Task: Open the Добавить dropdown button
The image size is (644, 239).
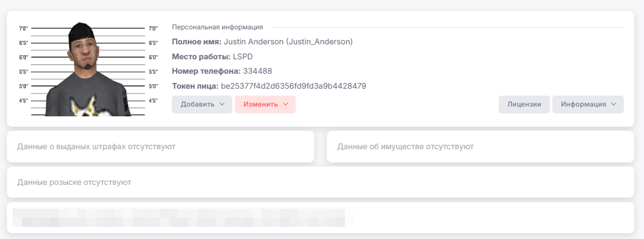Action: [x=202, y=105]
